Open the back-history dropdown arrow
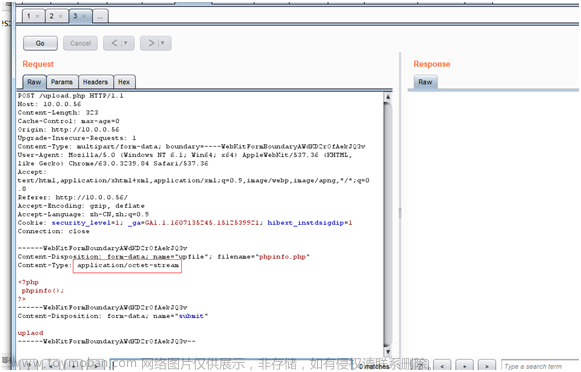581x372 pixels. pos(125,43)
